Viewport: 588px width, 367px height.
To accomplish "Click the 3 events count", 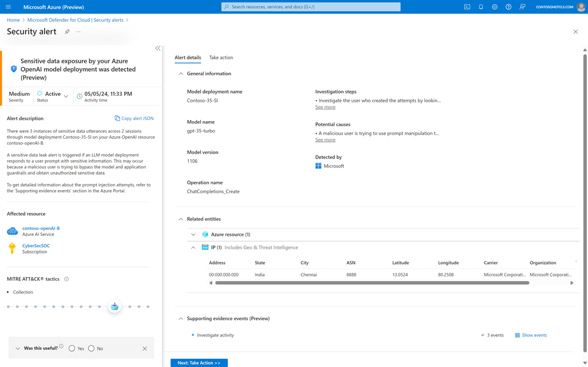I will tap(495, 335).
